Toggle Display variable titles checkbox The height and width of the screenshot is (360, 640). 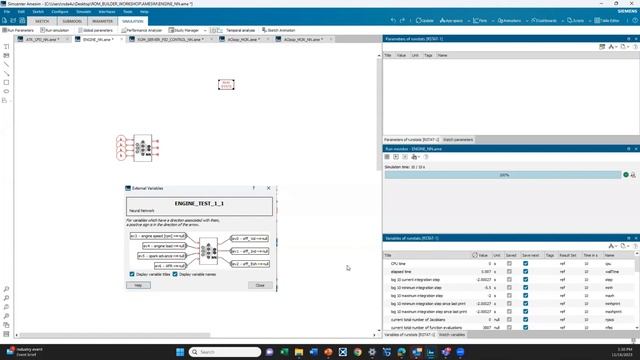tap(132, 274)
